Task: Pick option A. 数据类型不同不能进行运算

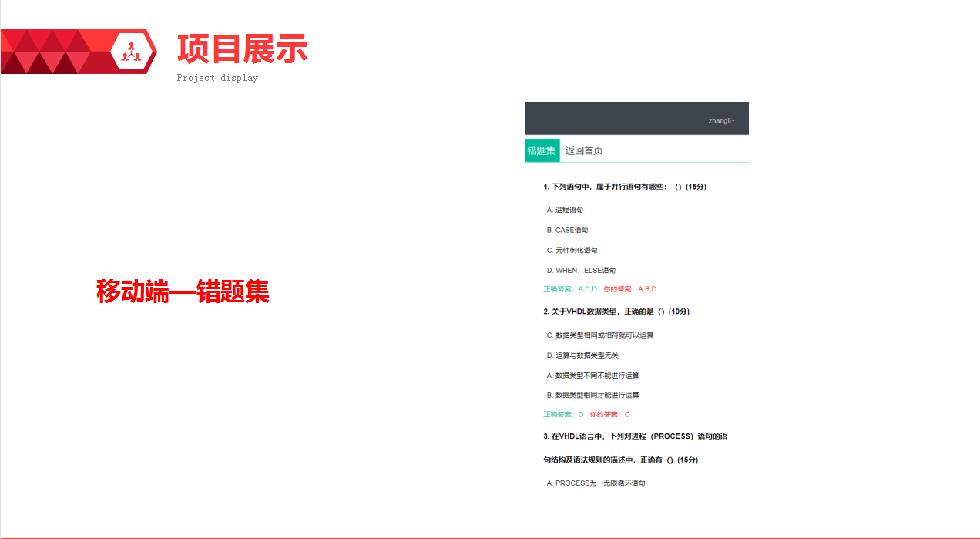Action: (592, 376)
